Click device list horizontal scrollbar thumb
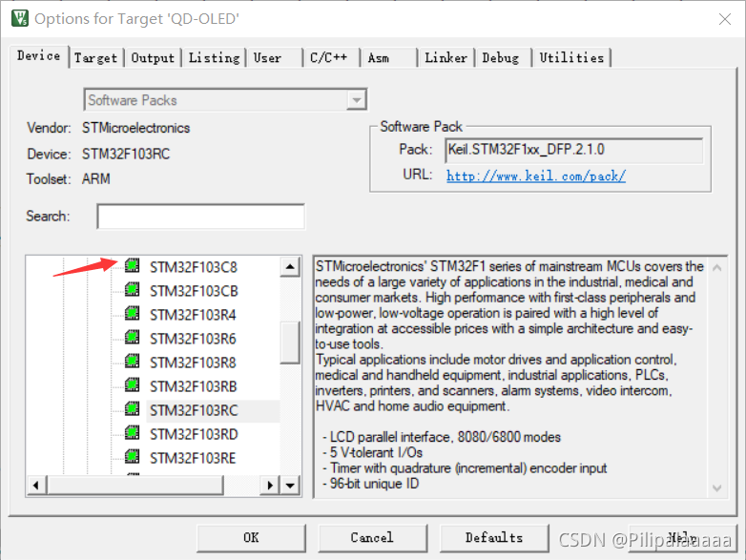746x560 pixels. point(135,486)
